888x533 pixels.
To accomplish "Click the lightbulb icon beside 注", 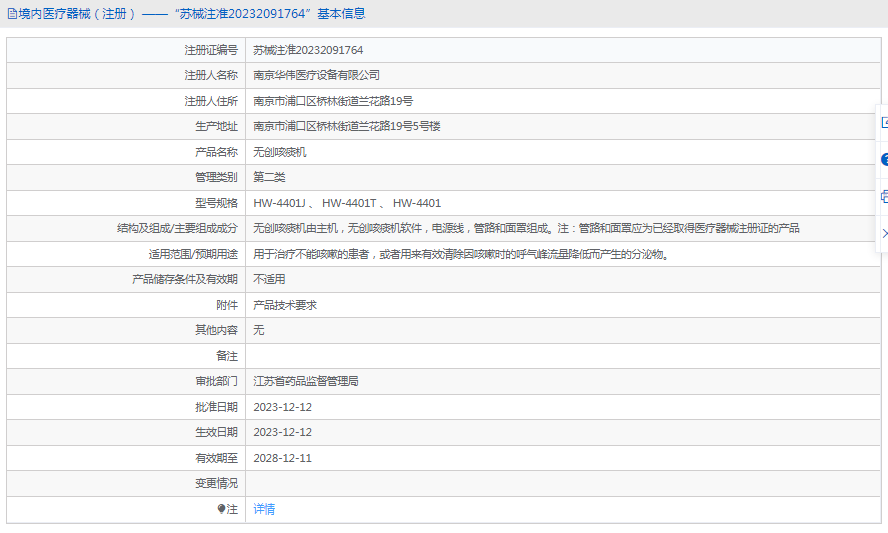I will pyautogui.click(x=221, y=509).
